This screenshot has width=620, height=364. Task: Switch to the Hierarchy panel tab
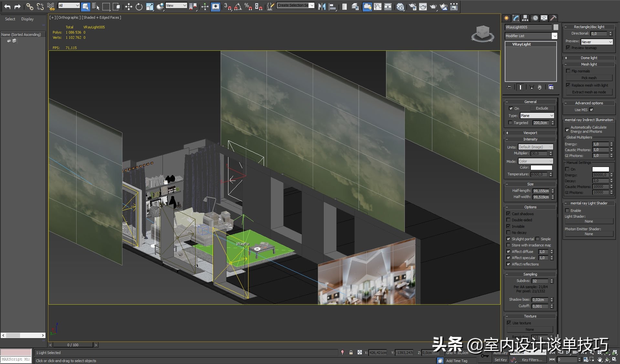(x=525, y=18)
